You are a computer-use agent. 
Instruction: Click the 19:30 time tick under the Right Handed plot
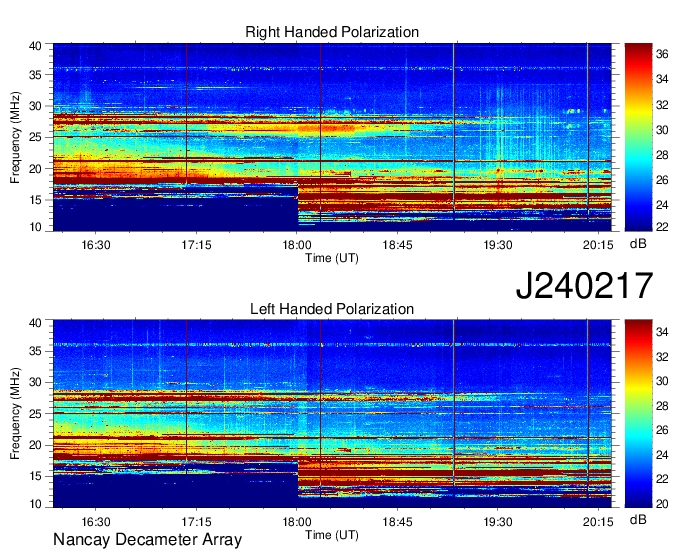click(x=498, y=245)
